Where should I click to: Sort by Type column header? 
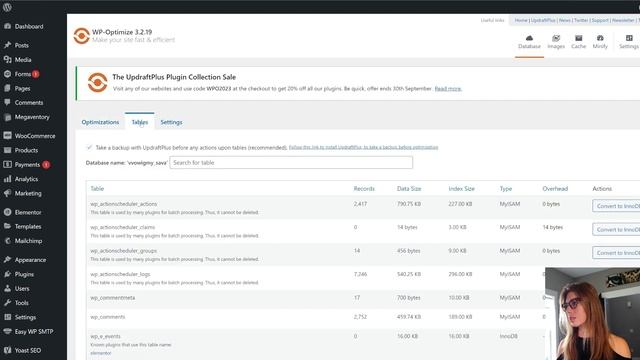pos(506,189)
